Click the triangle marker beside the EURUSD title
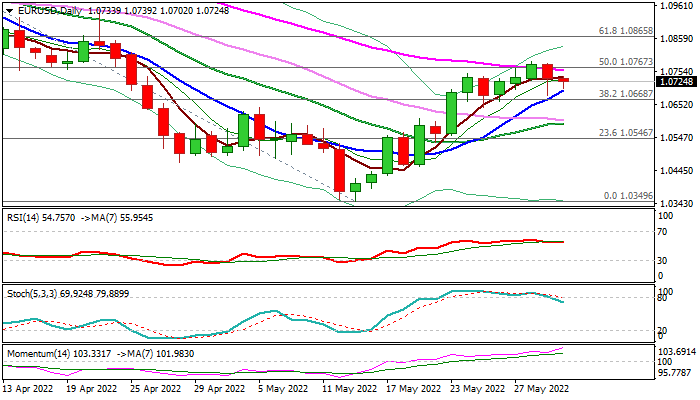Screen dimensions: 700x400 click(x=6, y=9)
